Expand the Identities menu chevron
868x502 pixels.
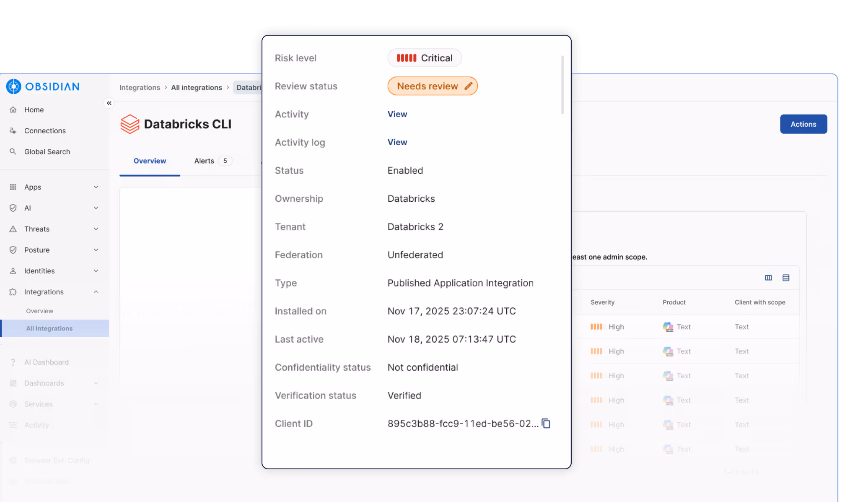click(96, 271)
